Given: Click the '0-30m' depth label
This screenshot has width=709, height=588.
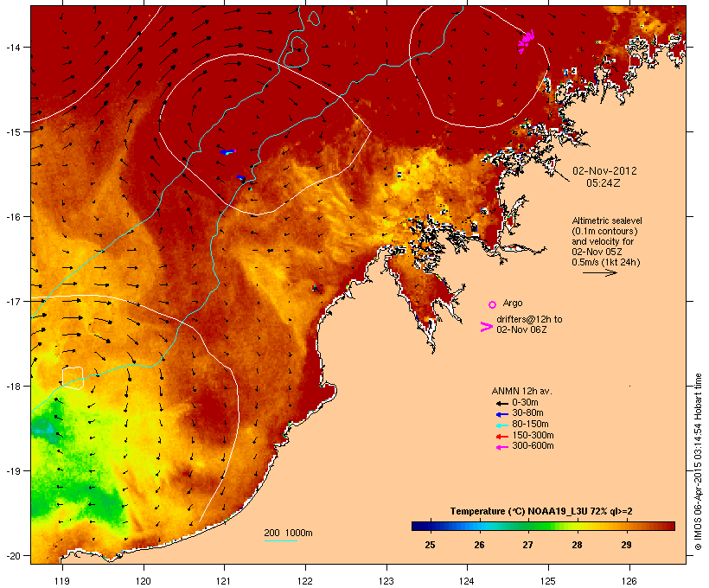Looking at the screenshot, I should 525,403.
